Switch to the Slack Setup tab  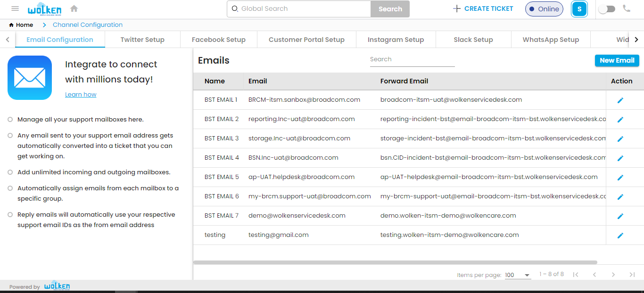click(473, 40)
